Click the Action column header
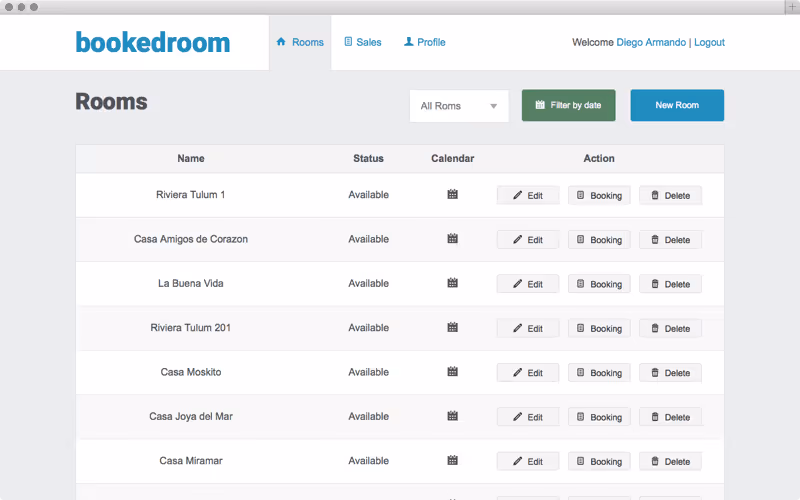The width and height of the screenshot is (800, 500). click(x=599, y=158)
